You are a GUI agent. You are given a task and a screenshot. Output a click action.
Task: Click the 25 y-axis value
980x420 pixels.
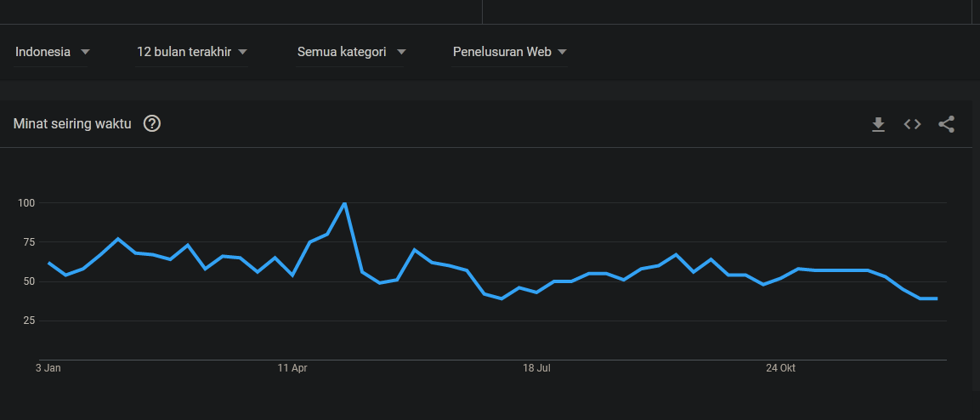(30, 321)
